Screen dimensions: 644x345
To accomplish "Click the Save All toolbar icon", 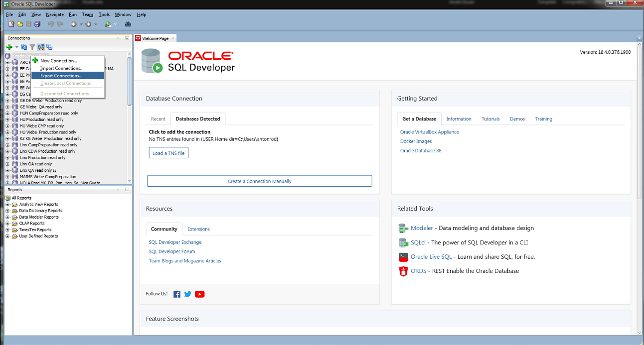I will point(37,24).
